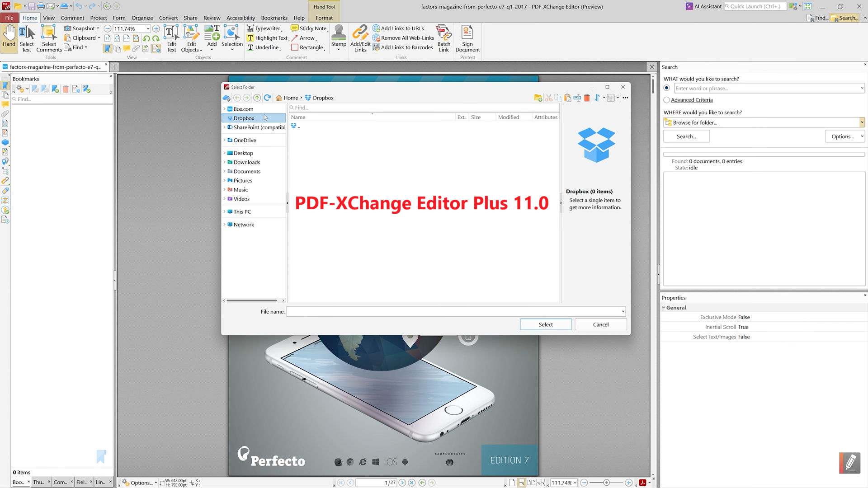
Task: Click the Select button in dialog
Action: coord(546,324)
